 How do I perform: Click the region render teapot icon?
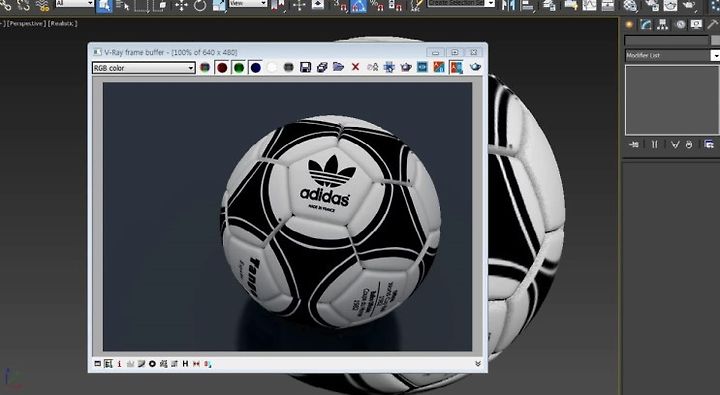(x=405, y=68)
